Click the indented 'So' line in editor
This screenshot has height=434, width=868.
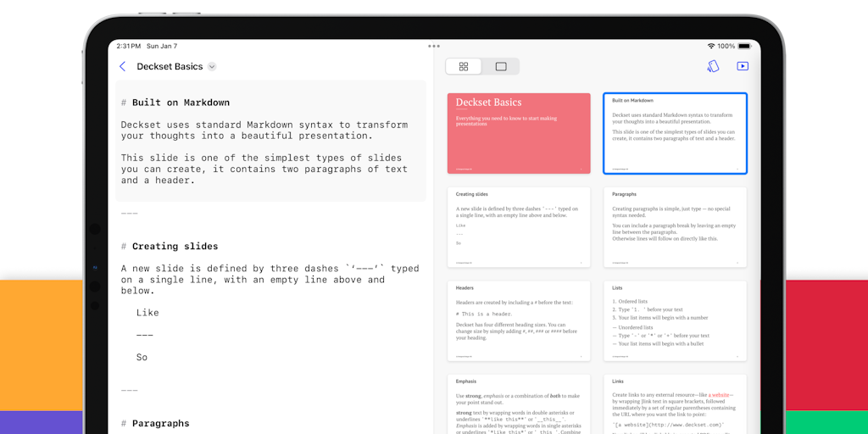[x=142, y=357]
